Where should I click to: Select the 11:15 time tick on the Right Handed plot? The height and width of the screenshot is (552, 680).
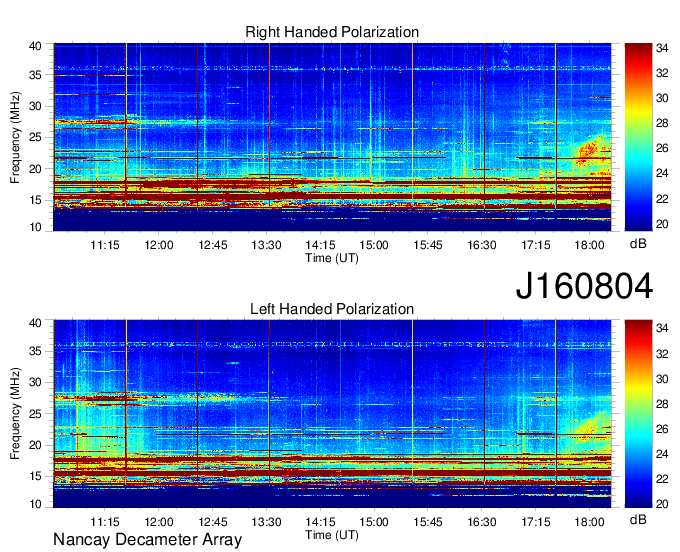105,245
